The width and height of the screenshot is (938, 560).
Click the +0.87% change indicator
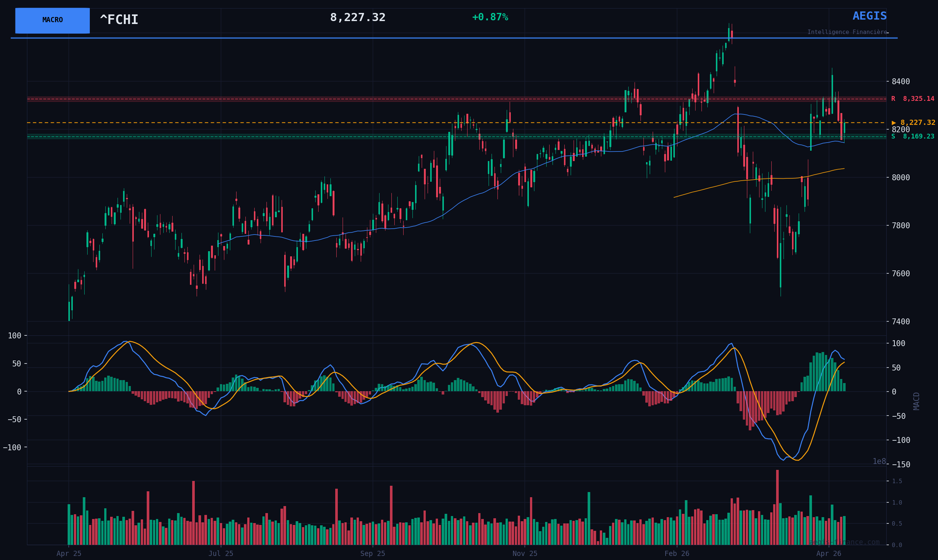tap(490, 17)
